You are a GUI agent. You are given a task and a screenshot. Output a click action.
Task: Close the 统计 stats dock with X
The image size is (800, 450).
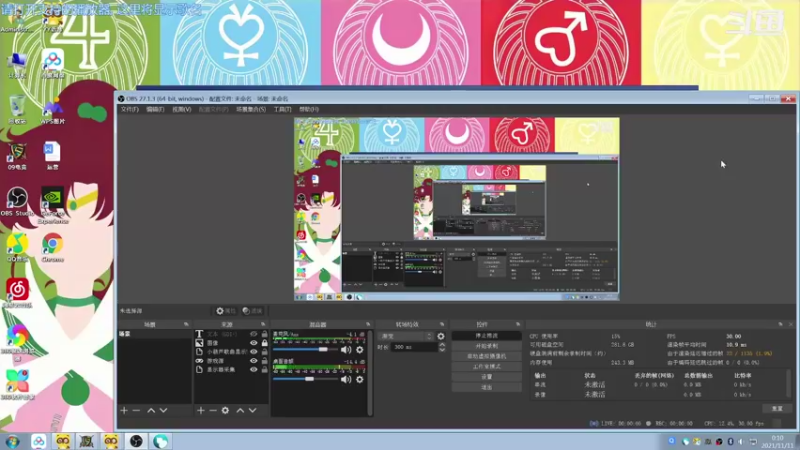[791, 324]
